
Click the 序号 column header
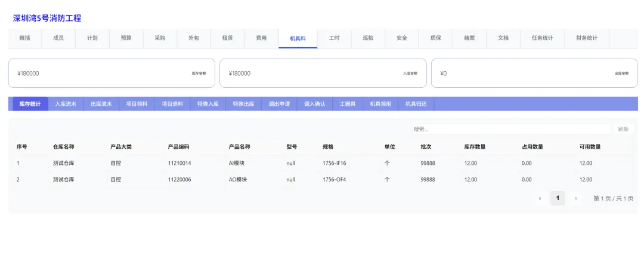coord(22,147)
